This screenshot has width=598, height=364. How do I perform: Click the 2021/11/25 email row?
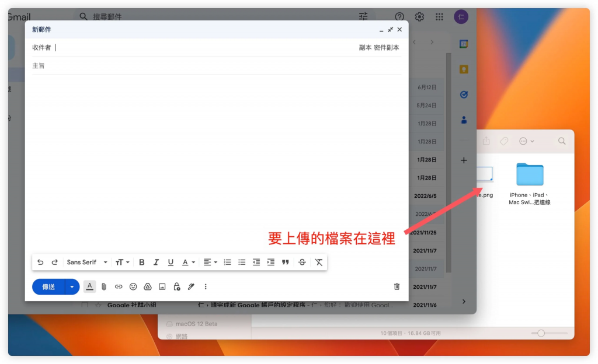coord(423,232)
